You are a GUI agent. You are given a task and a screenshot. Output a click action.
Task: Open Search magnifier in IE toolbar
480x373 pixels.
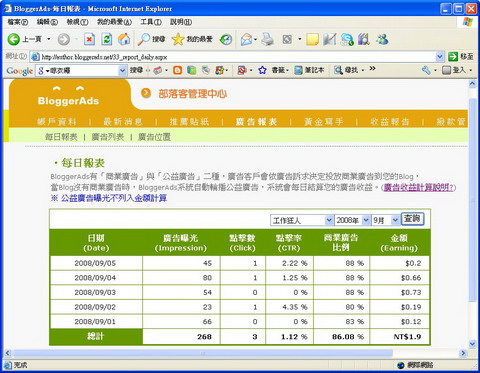[x=144, y=39]
